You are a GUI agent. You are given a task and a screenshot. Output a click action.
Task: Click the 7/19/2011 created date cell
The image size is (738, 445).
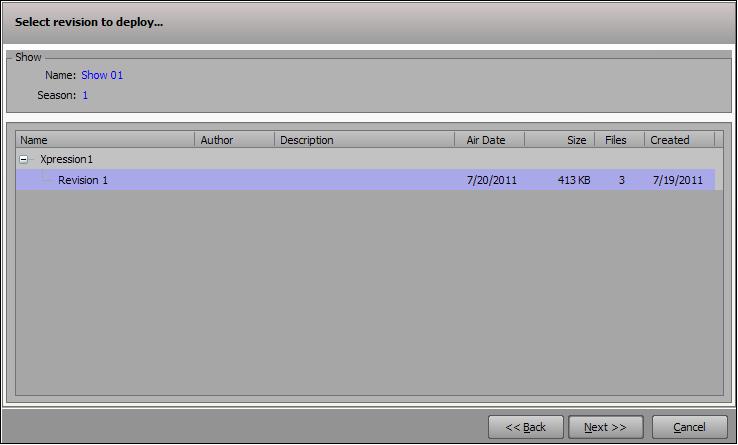point(677,180)
